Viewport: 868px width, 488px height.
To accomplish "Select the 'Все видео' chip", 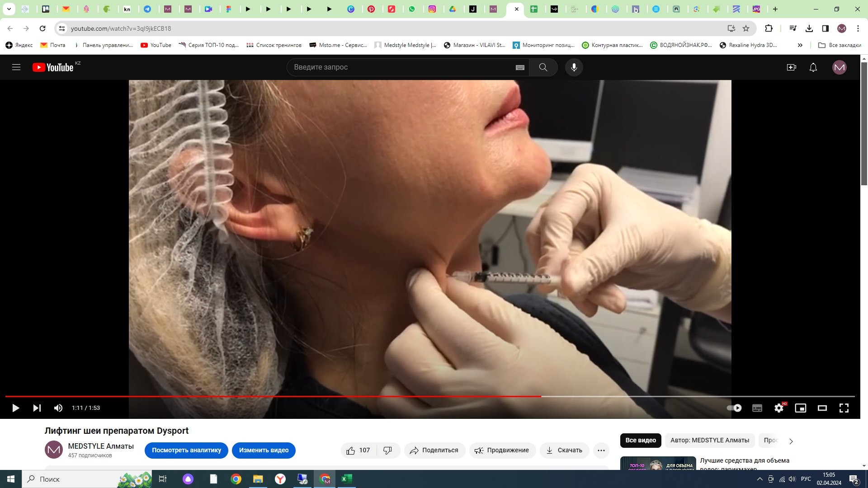I will click(x=641, y=440).
